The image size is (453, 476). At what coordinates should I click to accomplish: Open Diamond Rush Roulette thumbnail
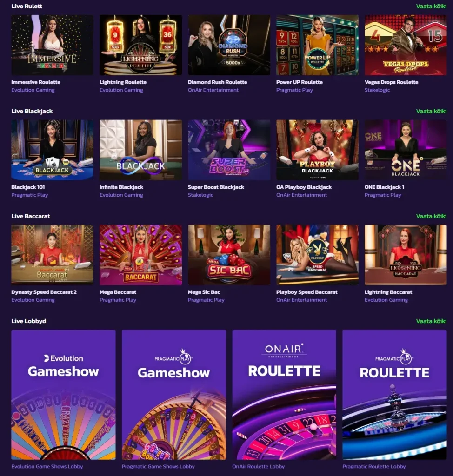(229, 45)
